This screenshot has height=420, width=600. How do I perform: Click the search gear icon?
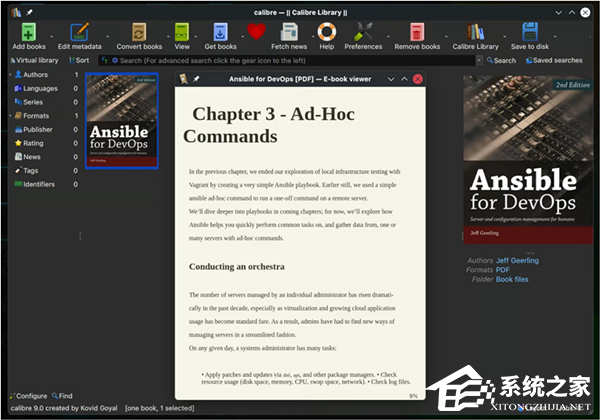pyautogui.click(x=115, y=60)
